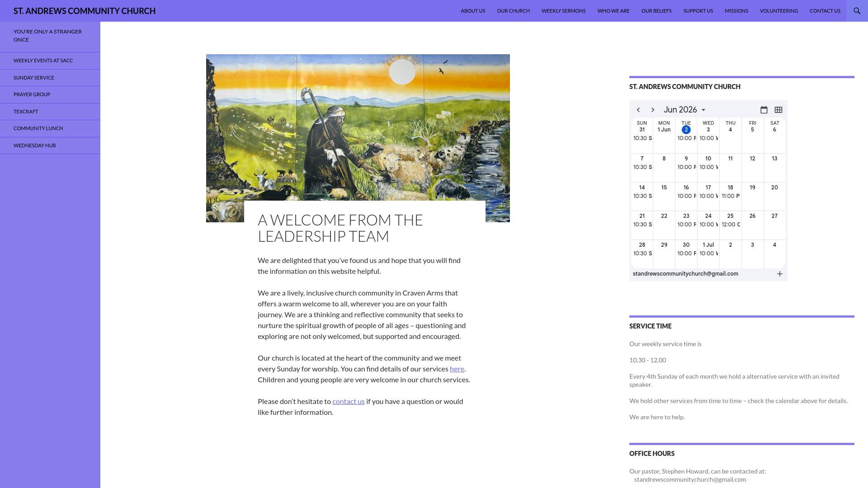Open the 10:00 event on Tuesday 16
This screenshot has height=488, width=868.
(686, 196)
